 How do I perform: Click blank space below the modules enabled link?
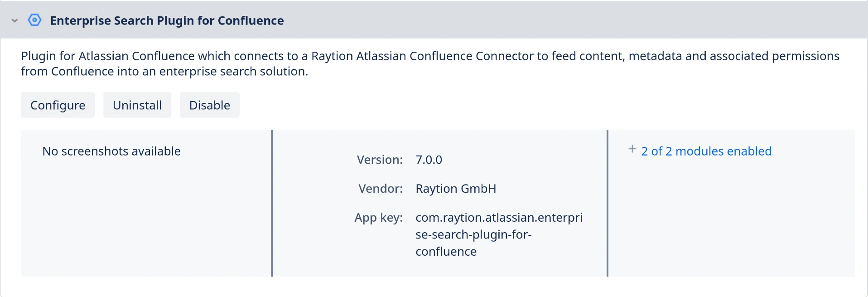click(x=730, y=218)
